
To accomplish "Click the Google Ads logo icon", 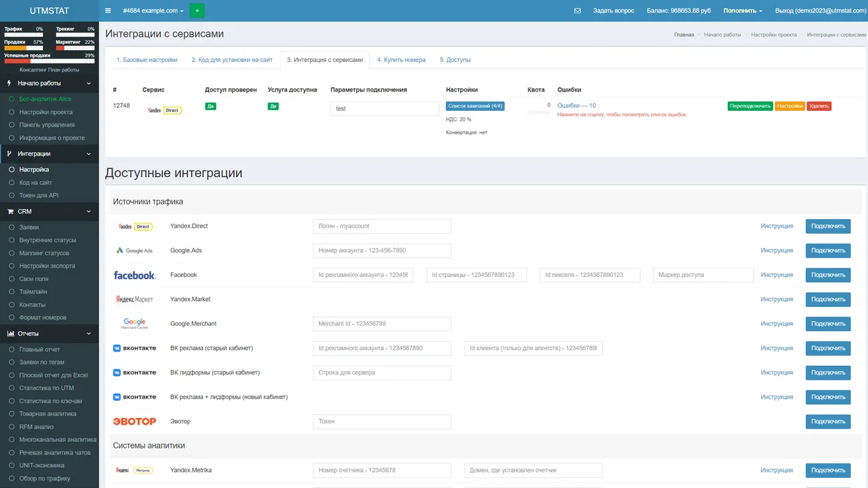I will pos(134,250).
